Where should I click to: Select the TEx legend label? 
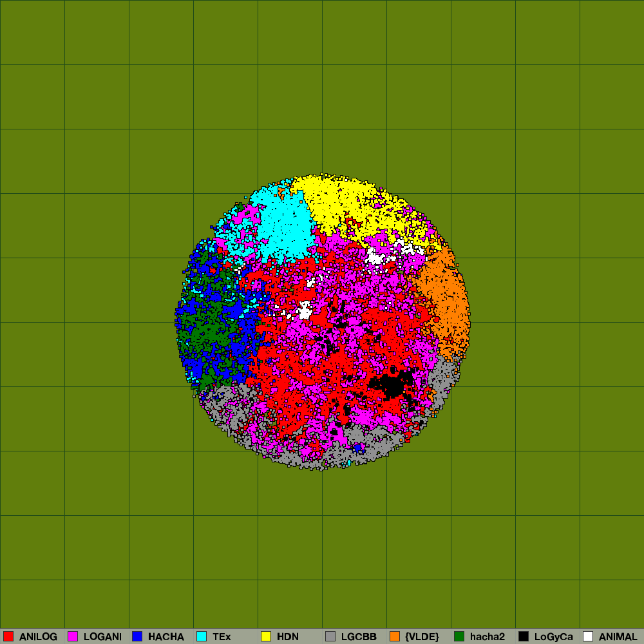(x=222, y=637)
